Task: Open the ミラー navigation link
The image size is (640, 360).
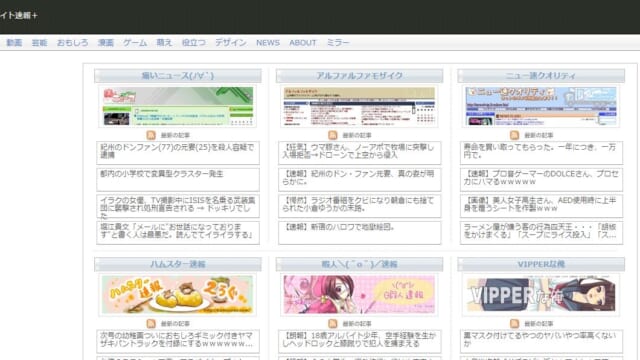Action: click(x=338, y=42)
